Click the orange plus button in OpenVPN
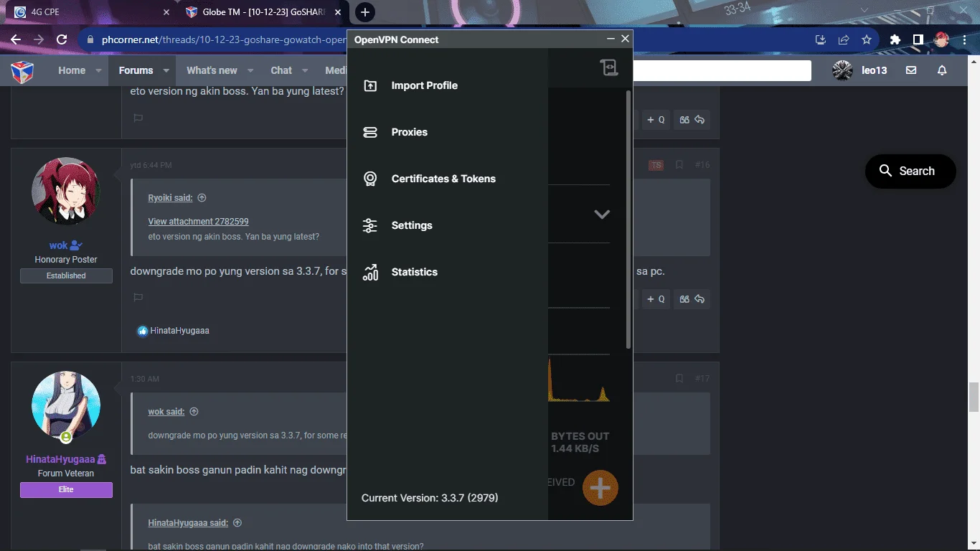This screenshot has height=551, width=980. point(600,488)
